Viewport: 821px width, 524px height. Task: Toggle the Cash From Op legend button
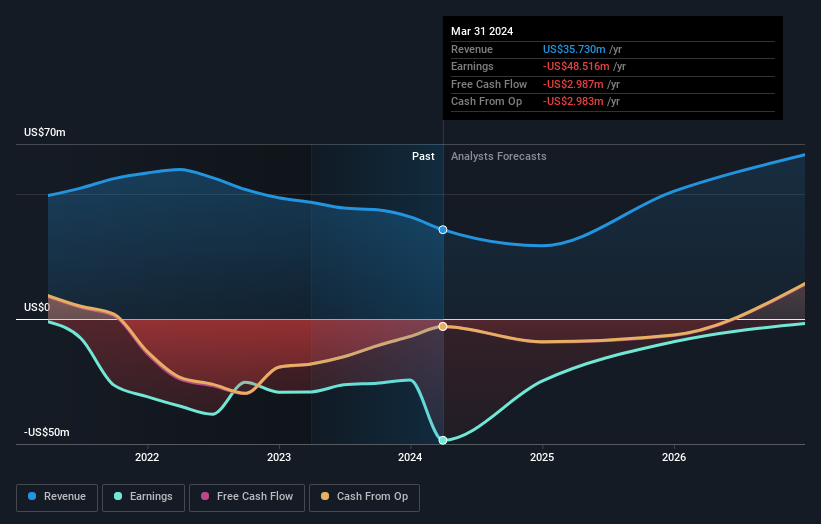point(364,497)
